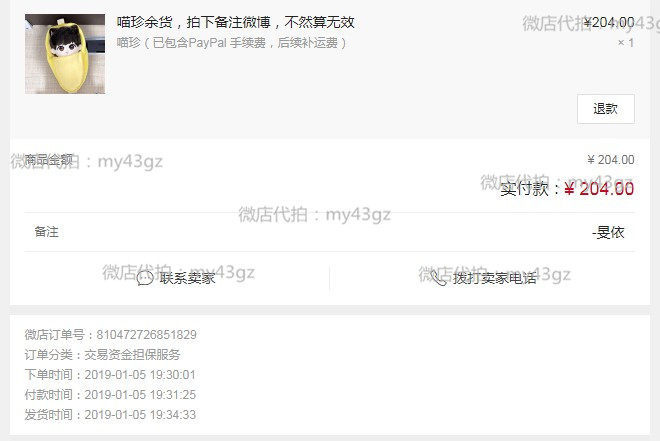Click the item price ¥204.00 at top right
This screenshot has height=441, width=660.
click(x=609, y=22)
